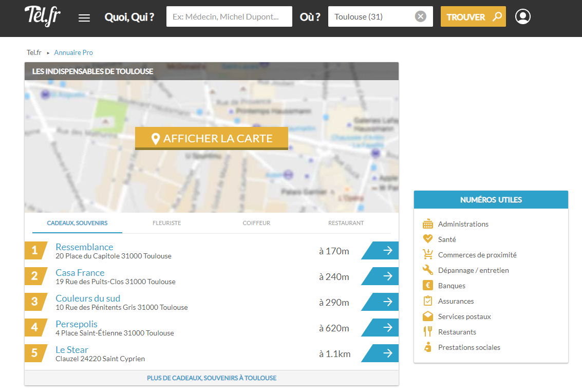Switch to the Fleuriste tab

coord(166,223)
